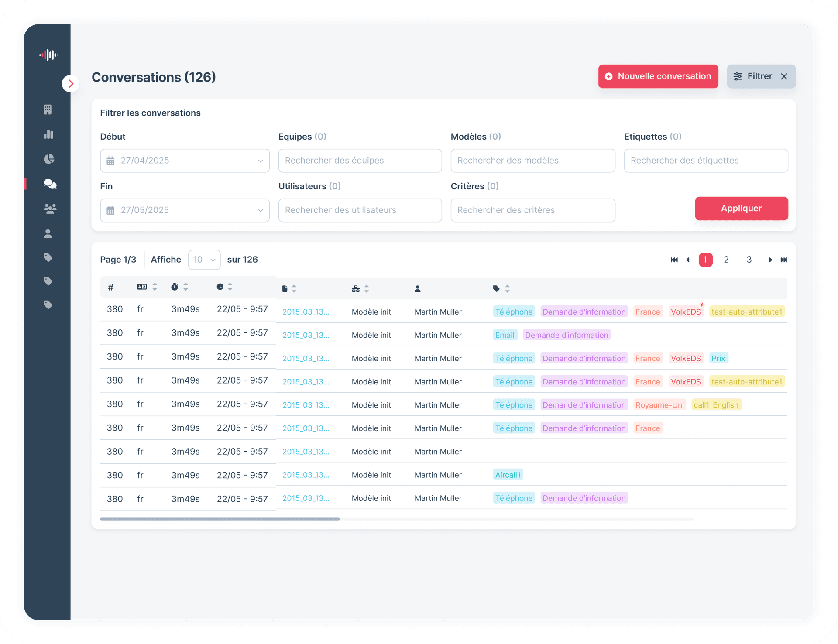Viewport: 838px width, 644px height.
Task: Jump to the last page
Action: pos(784,260)
